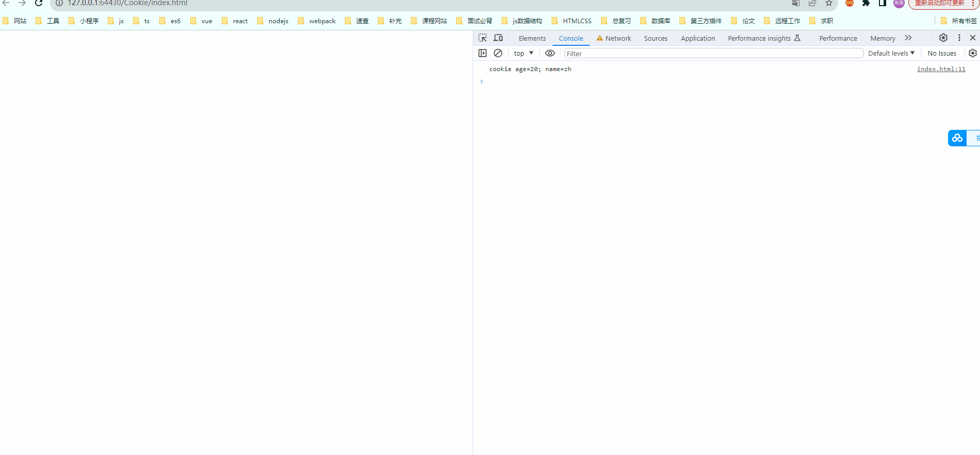Image resolution: width=980 pixels, height=455 pixels.
Task: Switch to the Elements tab
Action: coord(532,38)
